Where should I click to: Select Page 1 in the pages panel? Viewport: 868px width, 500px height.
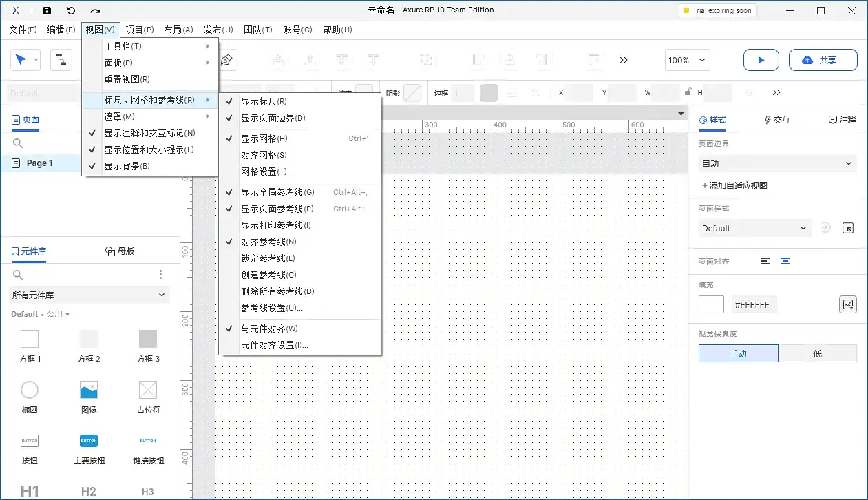pos(41,163)
